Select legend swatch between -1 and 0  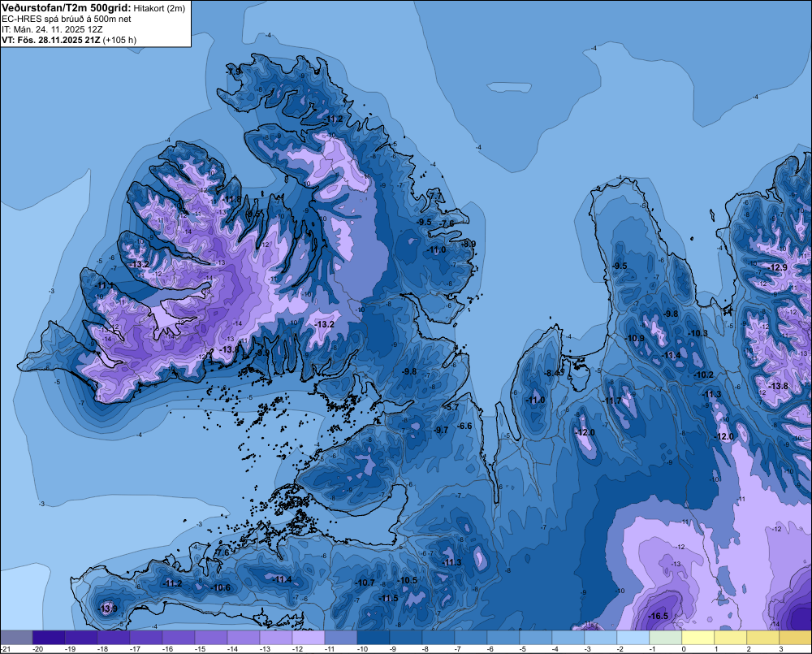tap(666, 637)
